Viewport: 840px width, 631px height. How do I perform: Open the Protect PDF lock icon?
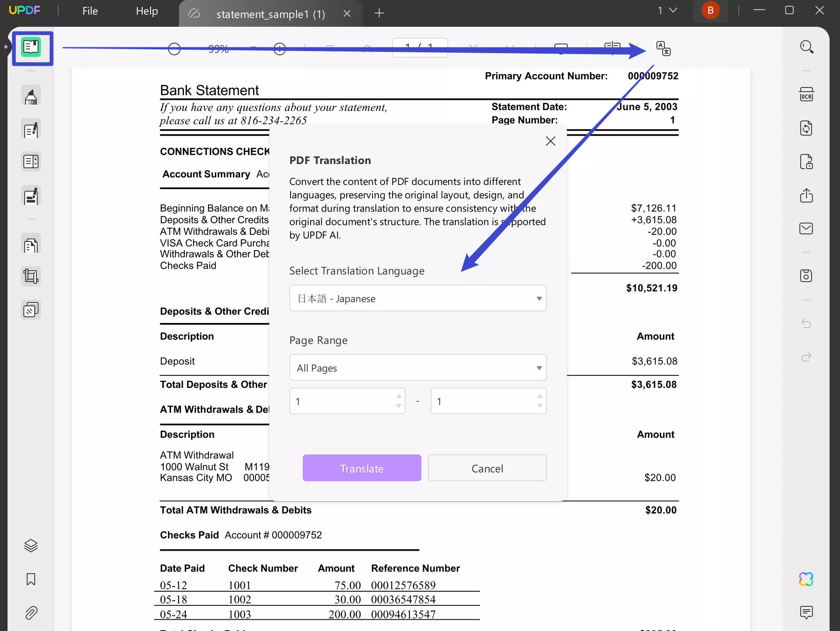click(x=807, y=162)
